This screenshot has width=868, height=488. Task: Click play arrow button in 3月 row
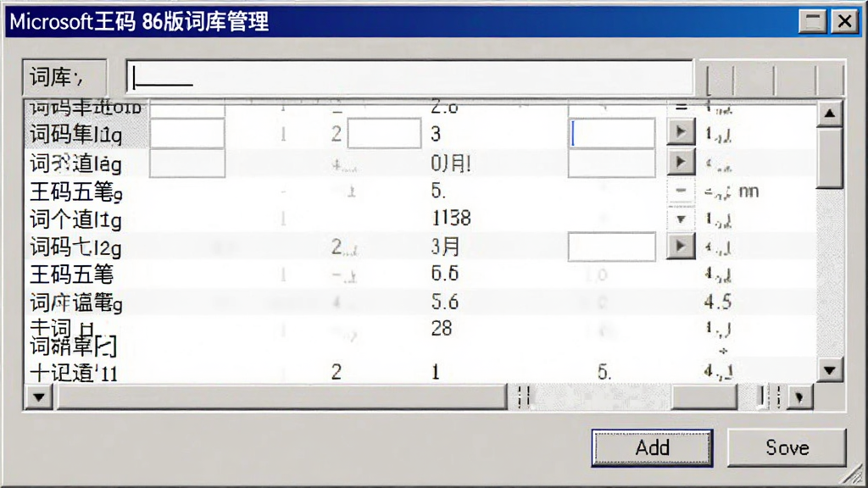(x=681, y=246)
